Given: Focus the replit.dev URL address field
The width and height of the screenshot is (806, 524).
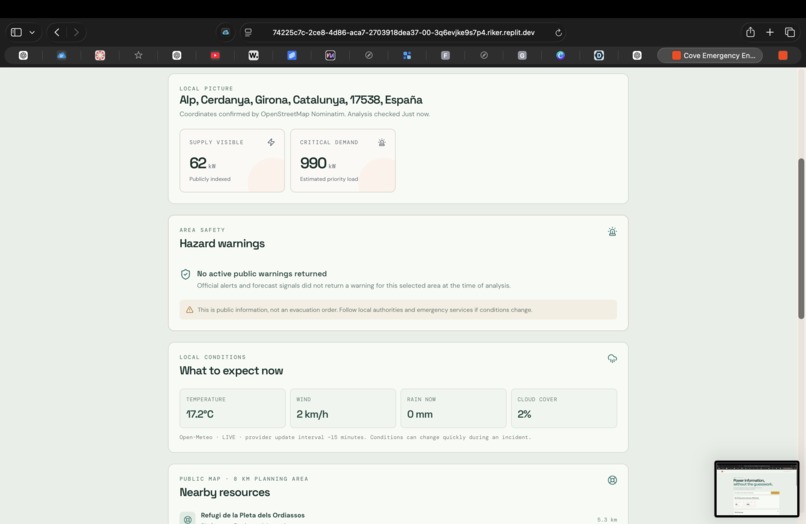Looking at the screenshot, I should 404,32.
